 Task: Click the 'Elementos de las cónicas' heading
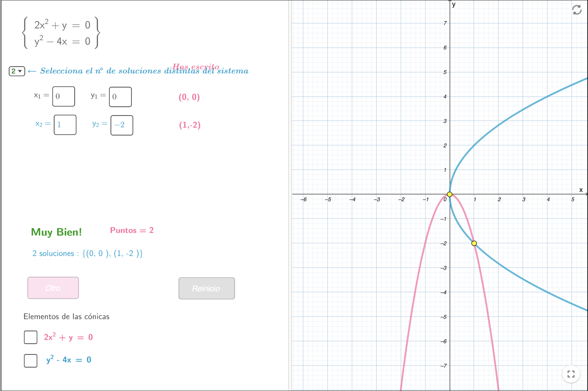tap(67, 317)
